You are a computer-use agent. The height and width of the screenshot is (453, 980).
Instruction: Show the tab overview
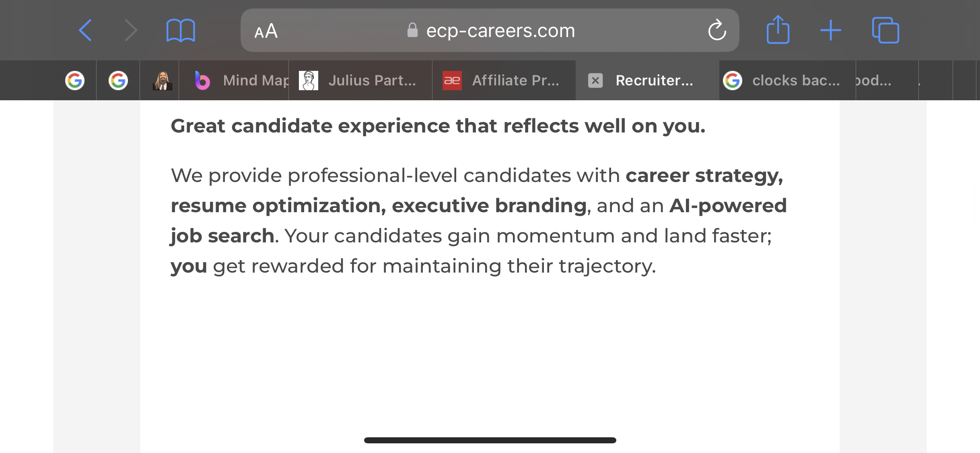click(885, 30)
